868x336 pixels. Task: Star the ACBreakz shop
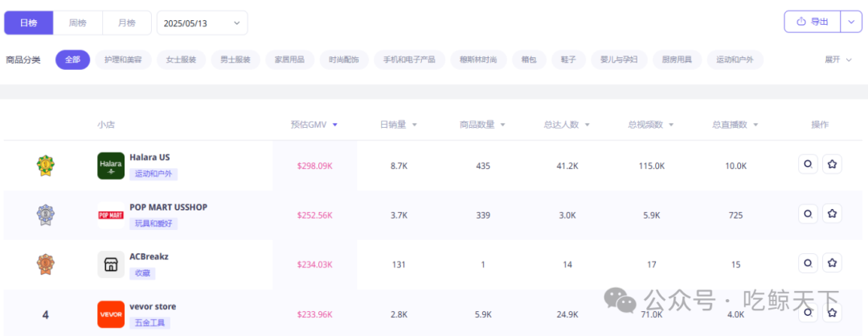point(832,263)
